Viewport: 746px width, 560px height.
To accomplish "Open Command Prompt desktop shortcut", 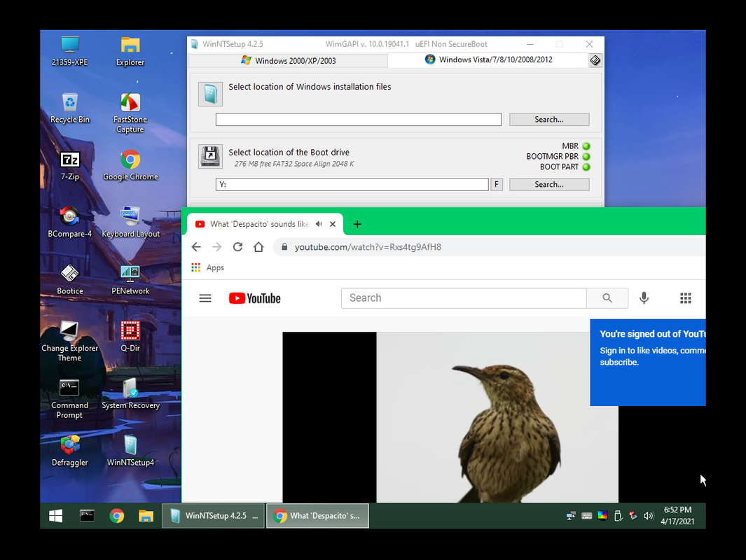I will click(69, 398).
